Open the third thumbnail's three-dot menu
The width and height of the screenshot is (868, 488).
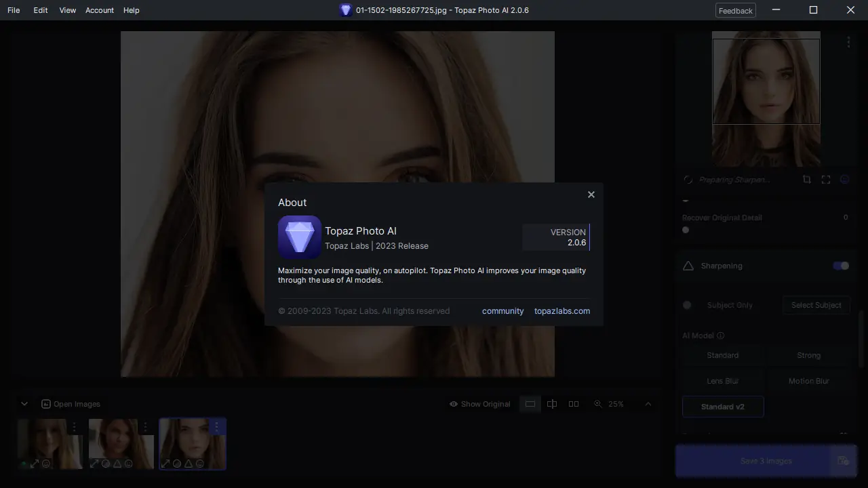pyautogui.click(x=217, y=427)
